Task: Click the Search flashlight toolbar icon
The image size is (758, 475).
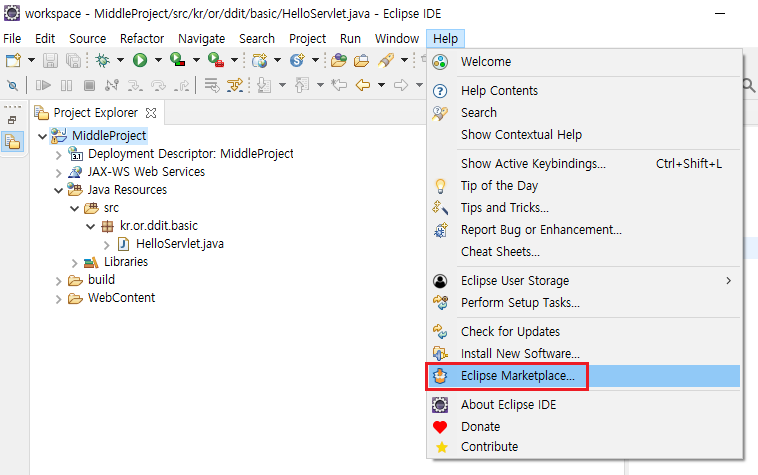Action: (386, 60)
